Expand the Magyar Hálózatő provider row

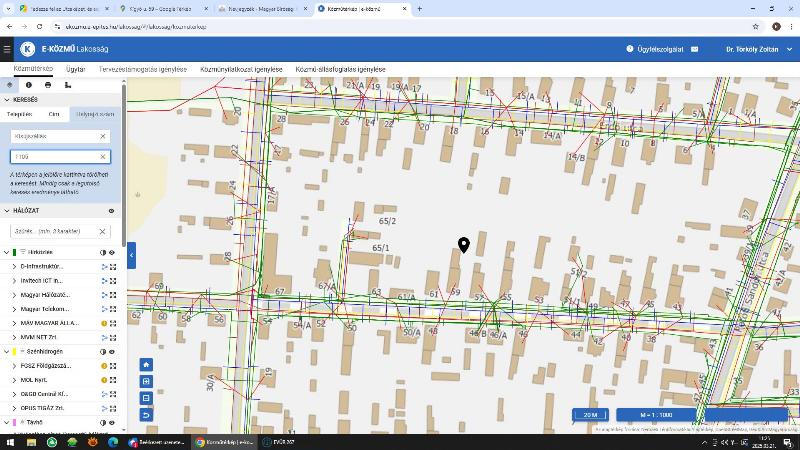(x=14, y=295)
